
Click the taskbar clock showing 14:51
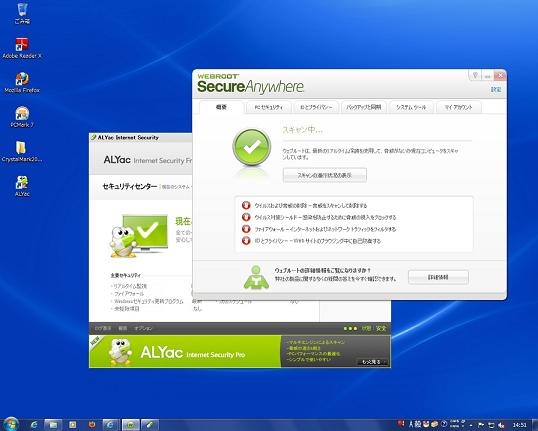(519, 425)
